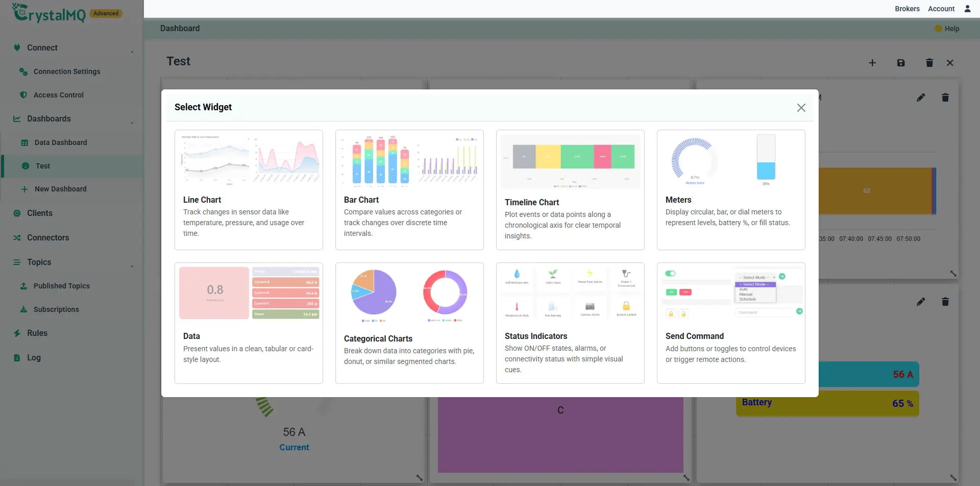
Task: Click the user profile icon beside Account
Action: [967, 9]
